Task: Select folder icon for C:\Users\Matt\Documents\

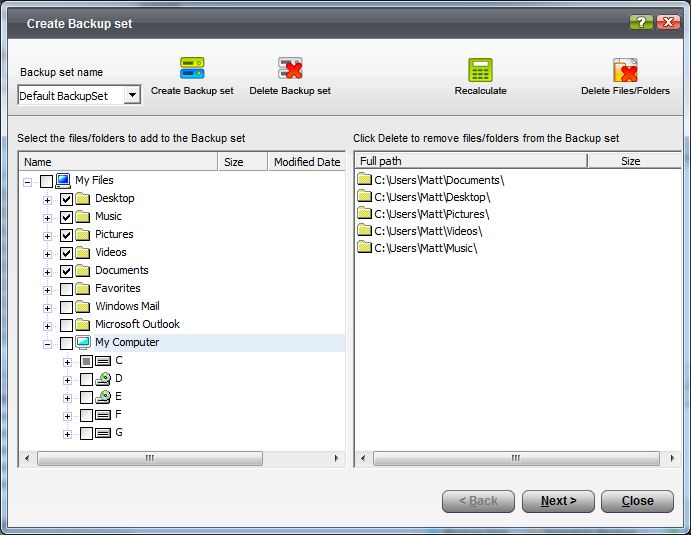Action: pos(364,178)
